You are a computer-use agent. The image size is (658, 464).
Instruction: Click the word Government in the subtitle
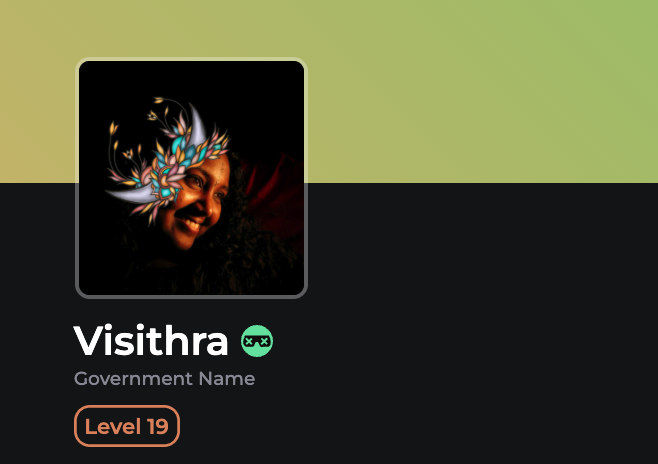(x=133, y=379)
